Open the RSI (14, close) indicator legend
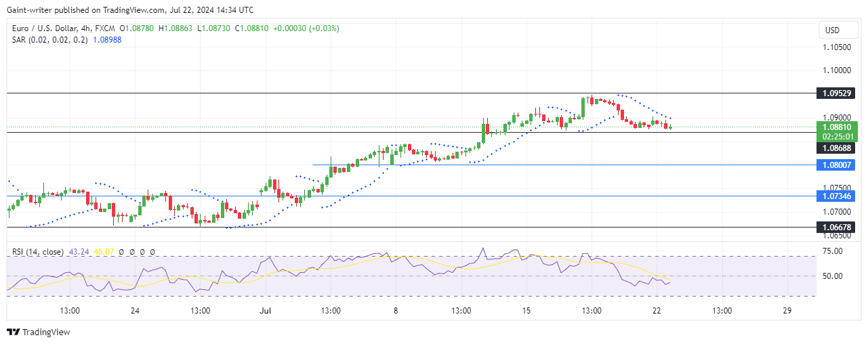 pyautogui.click(x=38, y=252)
